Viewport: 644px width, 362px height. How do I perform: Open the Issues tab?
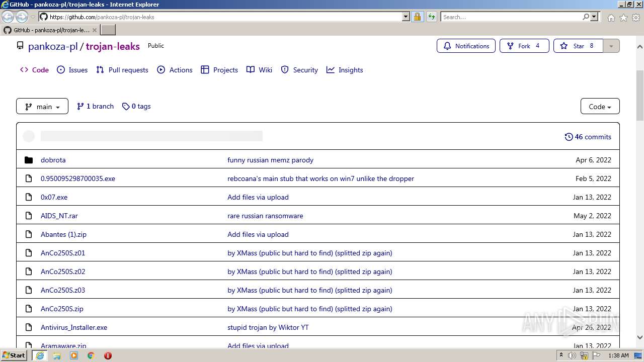[x=72, y=70]
